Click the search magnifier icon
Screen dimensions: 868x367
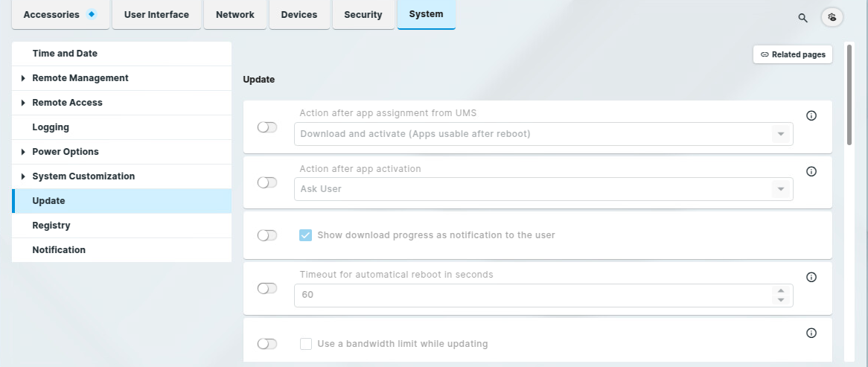pyautogui.click(x=802, y=18)
